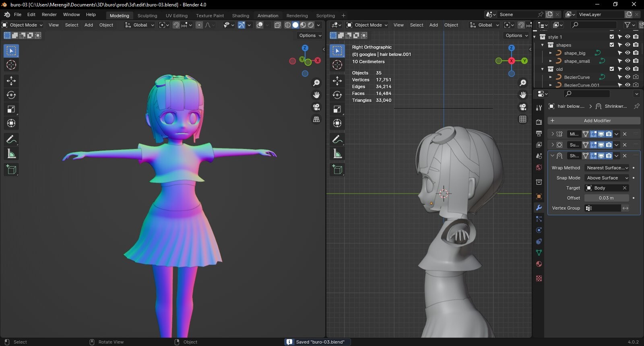This screenshot has width=644, height=346.
Task: Expand the Mirror modifier panel
Action: pyautogui.click(x=552, y=134)
